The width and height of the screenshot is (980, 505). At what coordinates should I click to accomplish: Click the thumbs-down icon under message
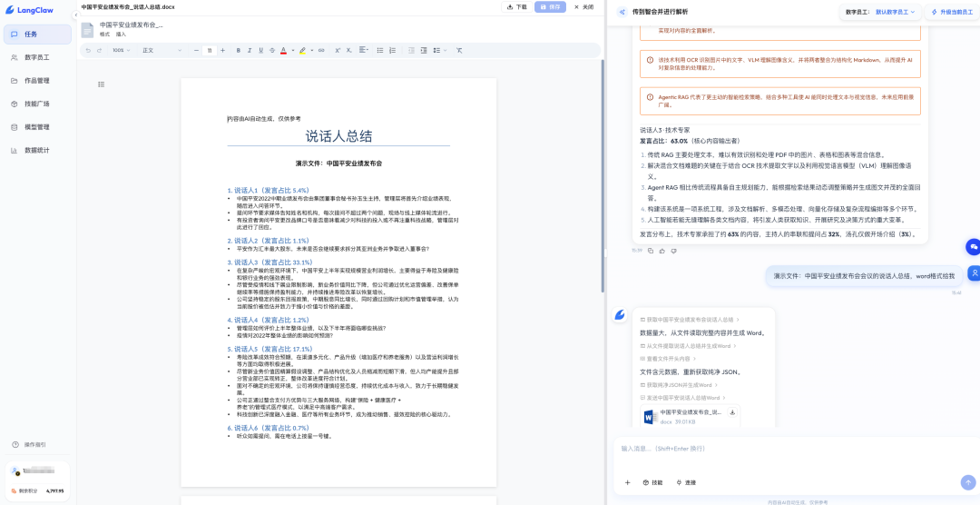click(673, 251)
